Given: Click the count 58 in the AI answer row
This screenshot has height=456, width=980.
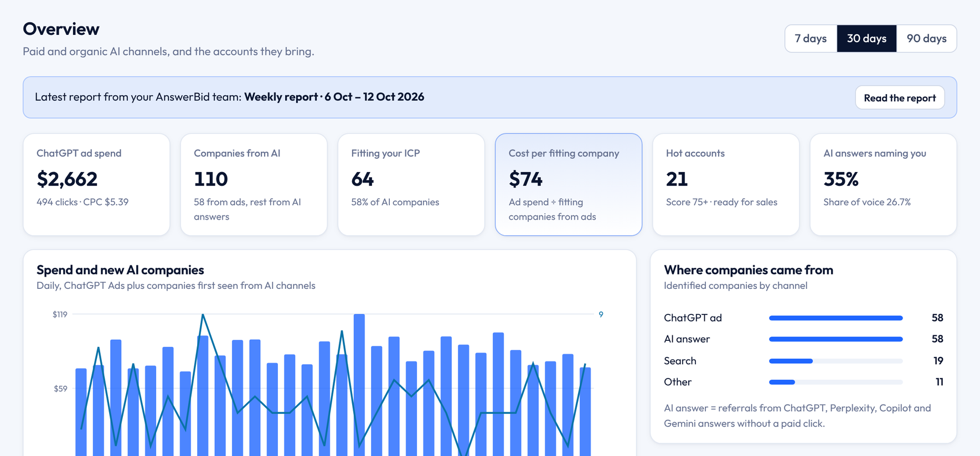Looking at the screenshot, I should tap(937, 339).
